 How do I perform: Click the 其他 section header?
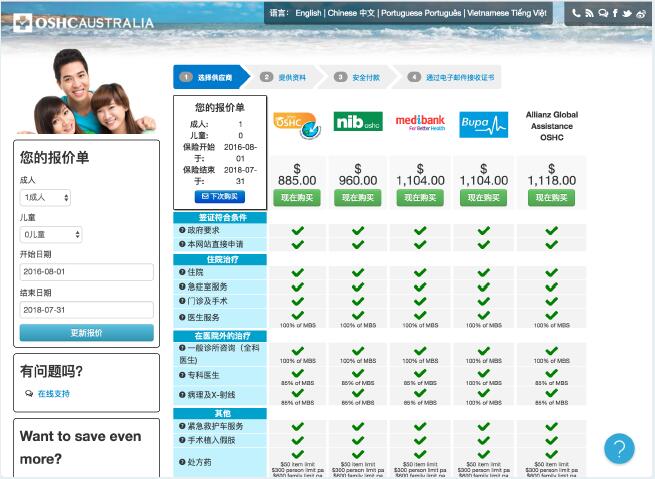point(220,413)
